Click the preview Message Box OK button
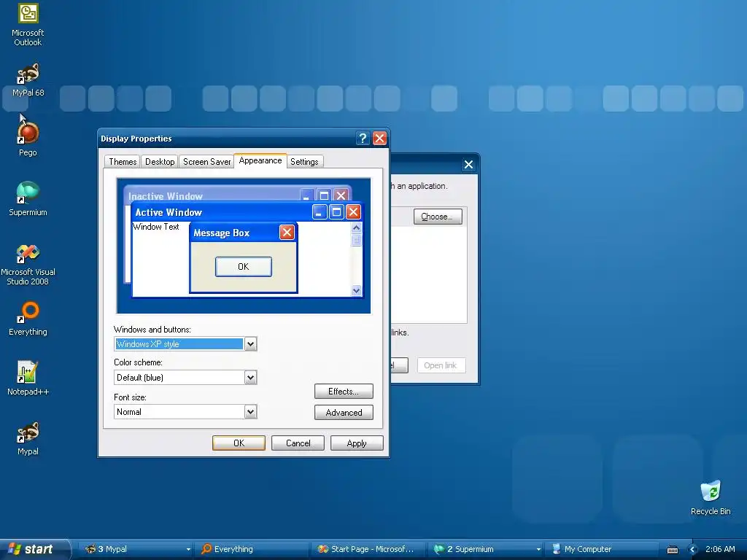This screenshot has width=747, height=560. tap(244, 267)
